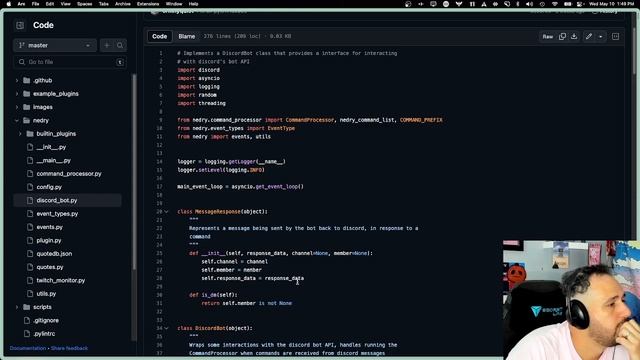
Task: Open __main__.py file
Action: coord(53,160)
